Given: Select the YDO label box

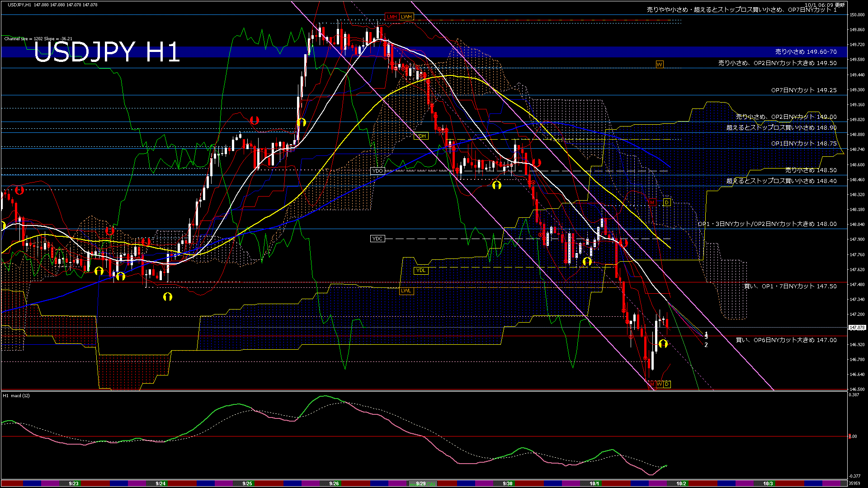Looking at the screenshot, I should (x=377, y=171).
